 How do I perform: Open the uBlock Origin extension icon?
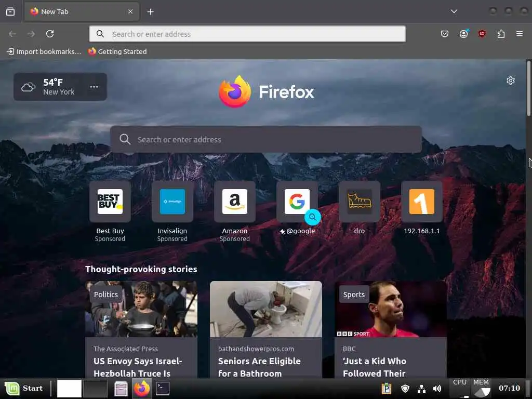tap(482, 34)
